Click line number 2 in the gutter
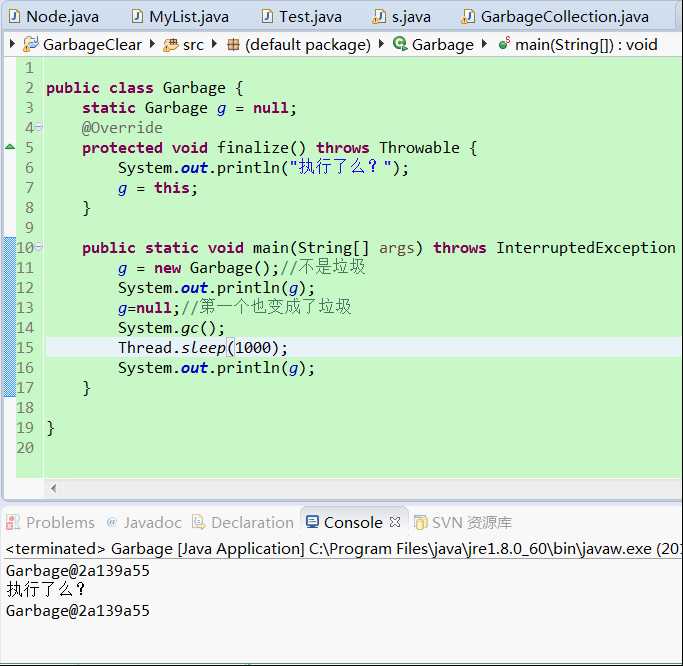 [29, 88]
